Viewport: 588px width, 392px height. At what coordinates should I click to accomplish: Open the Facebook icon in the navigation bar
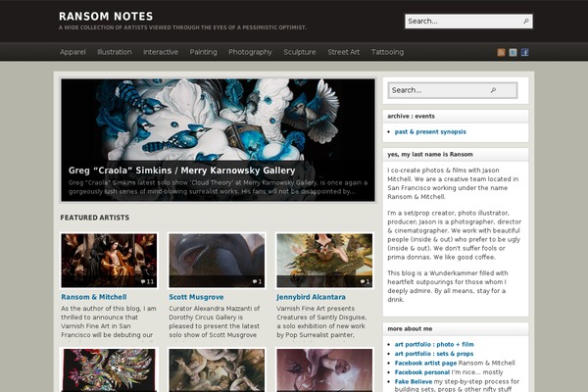(525, 52)
